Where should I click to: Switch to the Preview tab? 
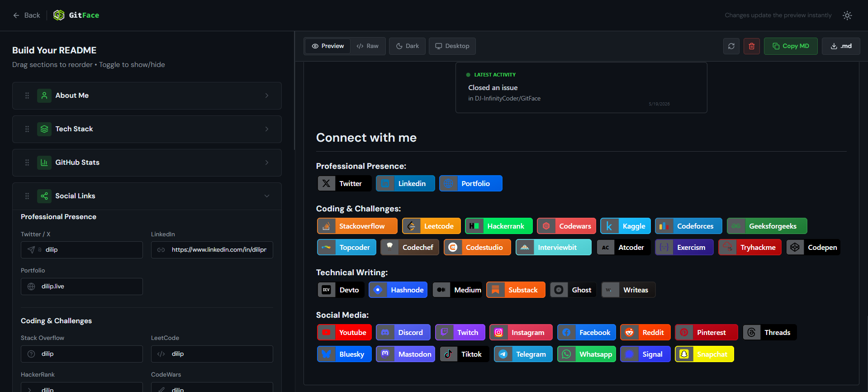(327, 46)
